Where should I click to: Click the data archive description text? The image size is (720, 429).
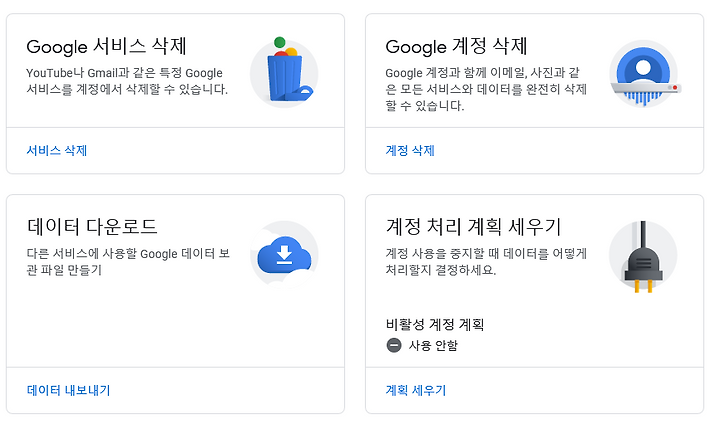coord(128,262)
